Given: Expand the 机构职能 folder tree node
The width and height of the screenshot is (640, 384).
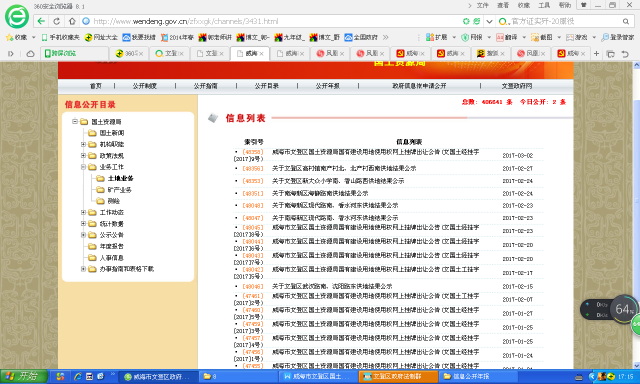Looking at the screenshot, I should click(x=83, y=144).
